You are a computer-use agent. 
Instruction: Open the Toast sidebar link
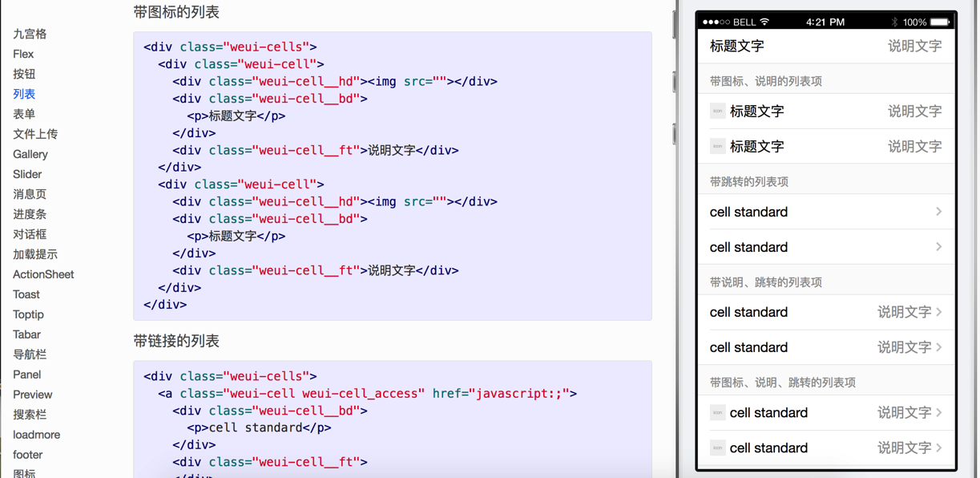(x=26, y=294)
